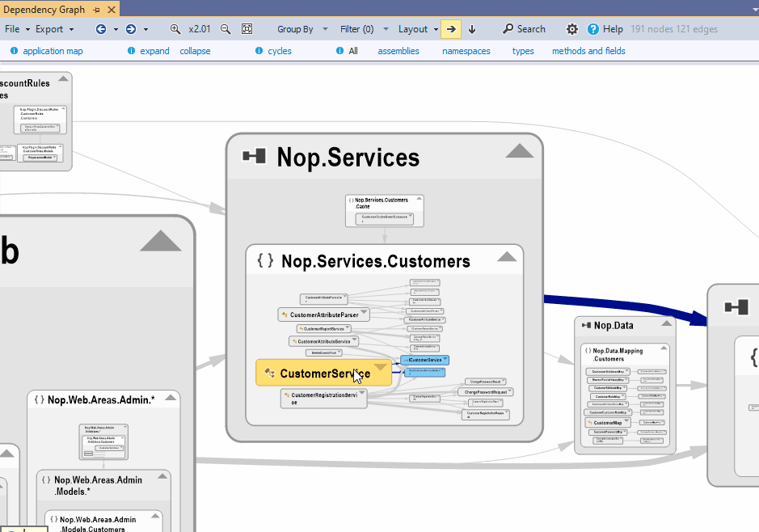Screen dimensions: 759x532
Task: Open the Filter (0) dropdown
Action: [363, 29]
